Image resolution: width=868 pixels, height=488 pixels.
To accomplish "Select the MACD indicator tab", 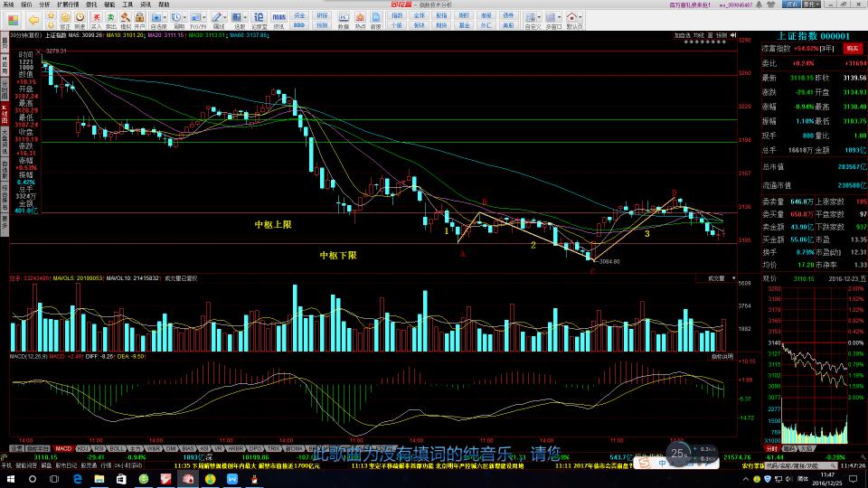I will (63, 448).
